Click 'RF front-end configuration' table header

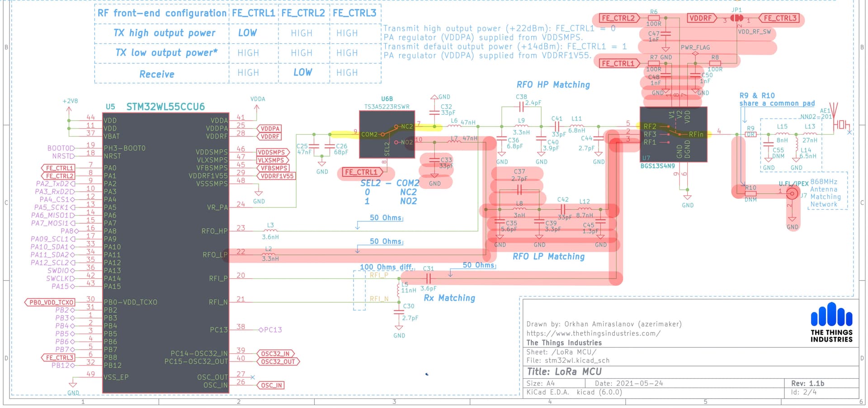point(162,13)
